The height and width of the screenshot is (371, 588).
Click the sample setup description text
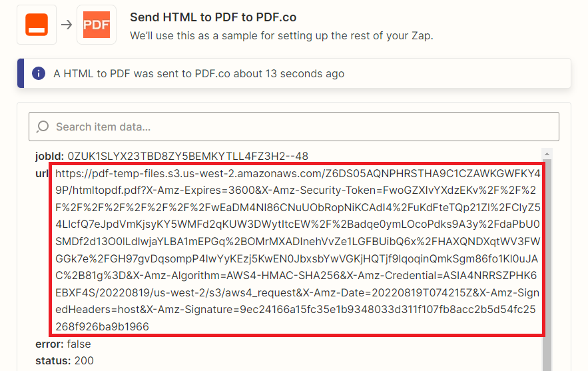coord(282,36)
